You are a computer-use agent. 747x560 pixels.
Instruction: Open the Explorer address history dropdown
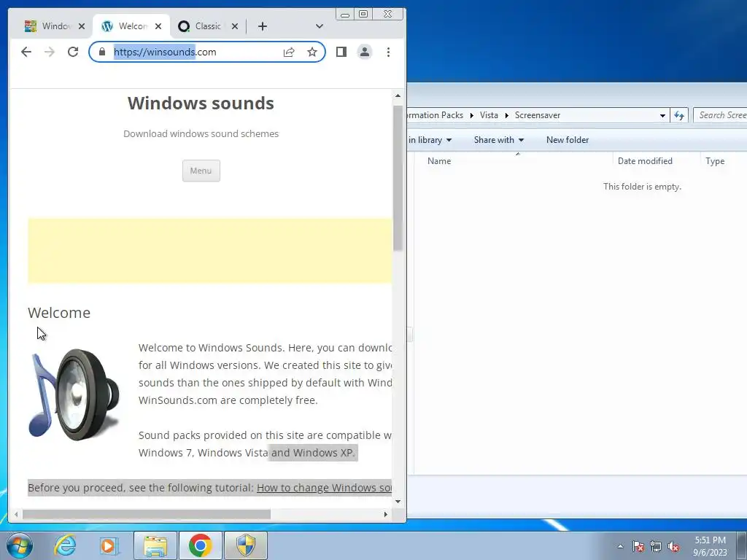(662, 115)
